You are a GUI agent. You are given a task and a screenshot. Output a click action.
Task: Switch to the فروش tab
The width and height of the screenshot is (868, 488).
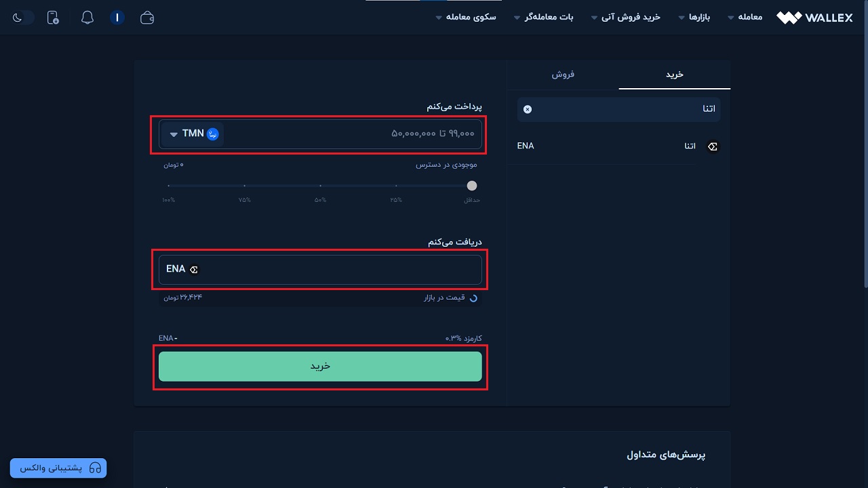563,75
